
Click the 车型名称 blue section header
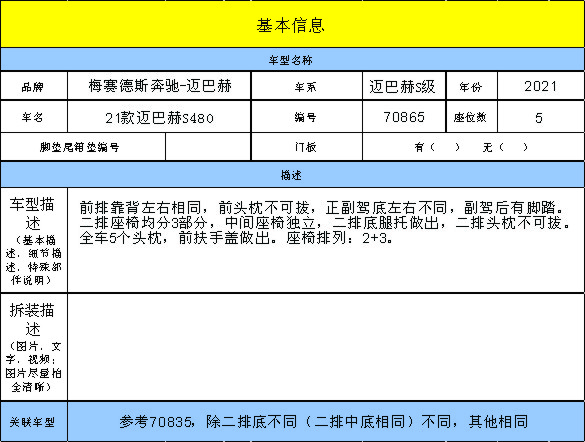pos(292,60)
